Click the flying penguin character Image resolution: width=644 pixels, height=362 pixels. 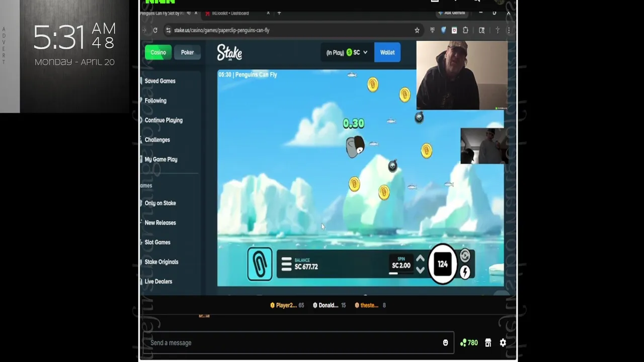pyautogui.click(x=355, y=147)
